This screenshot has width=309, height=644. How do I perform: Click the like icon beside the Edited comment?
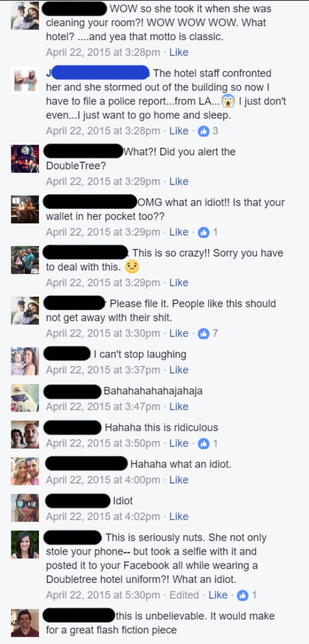click(243, 595)
